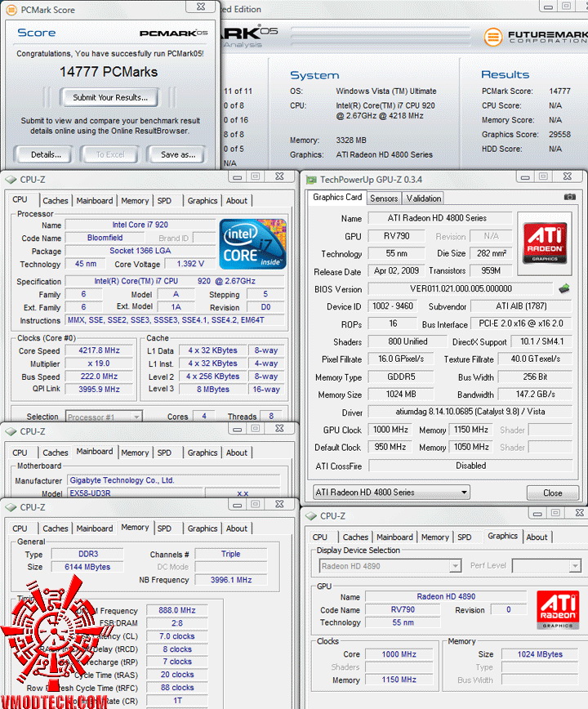Open Graphics tab in top CPU-Z window

202,201
